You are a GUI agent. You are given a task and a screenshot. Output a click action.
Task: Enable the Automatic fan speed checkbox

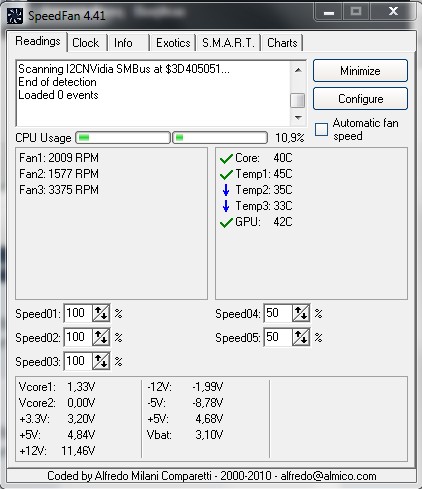click(321, 129)
